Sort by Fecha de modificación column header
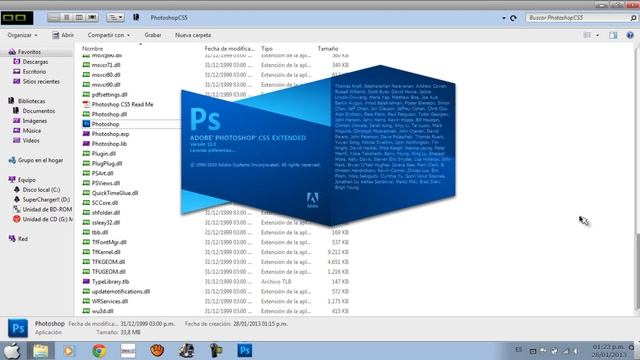 pyautogui.click(x=229, y=49)
